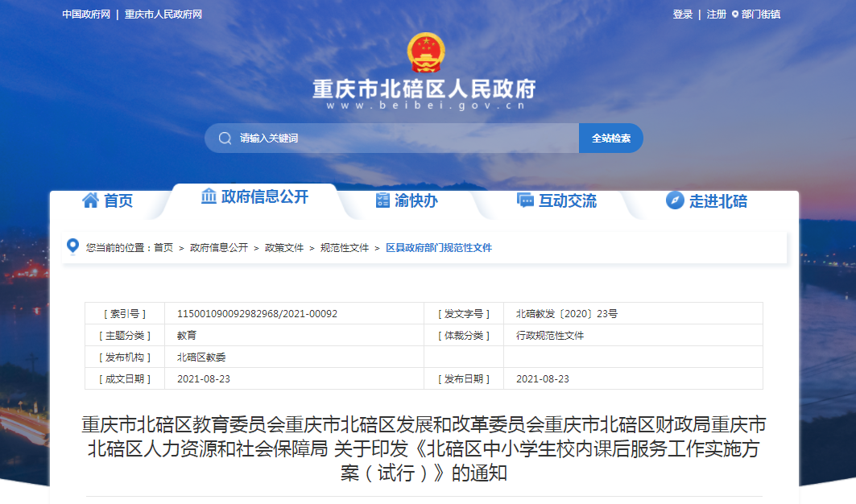This screenshot has width=856, height=504.
Task: Click the home icon beside 首页
Action: (x=91, y=200)
